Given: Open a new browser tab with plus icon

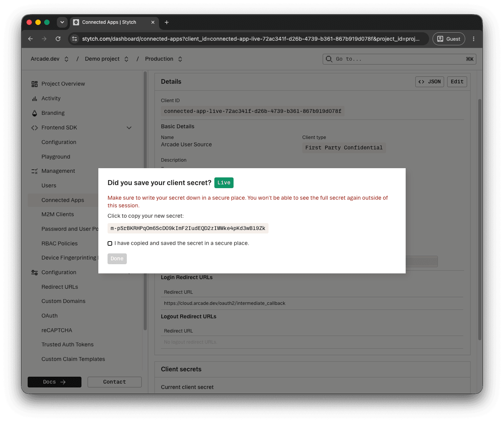Looking at the screenshot, I should (x=167, y=22).
